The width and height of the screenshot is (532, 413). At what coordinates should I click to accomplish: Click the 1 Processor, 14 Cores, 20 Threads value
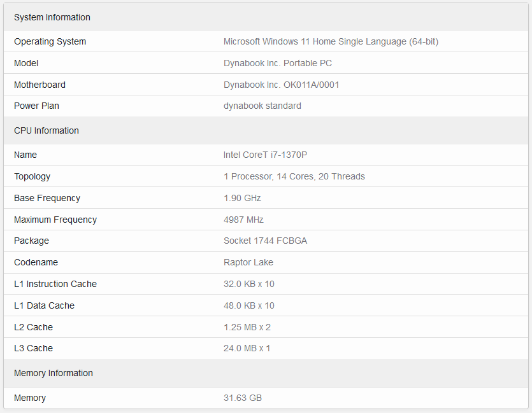[x=294, y=176]
